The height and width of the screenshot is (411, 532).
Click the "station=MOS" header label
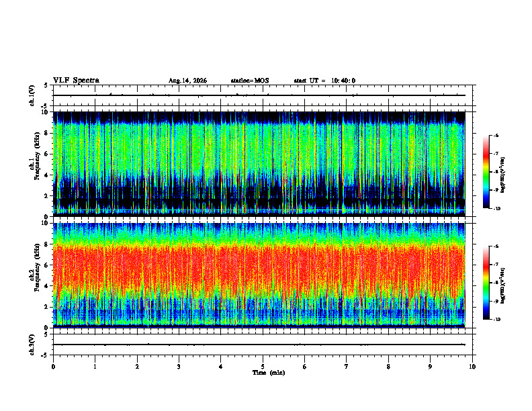click(x=250, y=81)
